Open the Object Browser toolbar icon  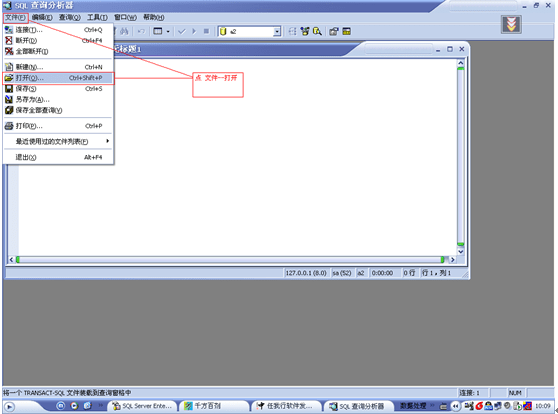tap(305, 32)
